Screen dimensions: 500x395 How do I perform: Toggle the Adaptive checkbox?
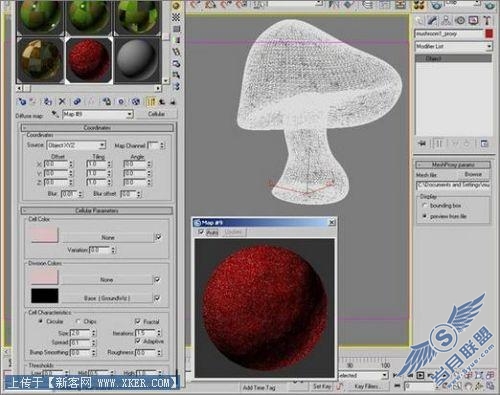tap(137, 341)
